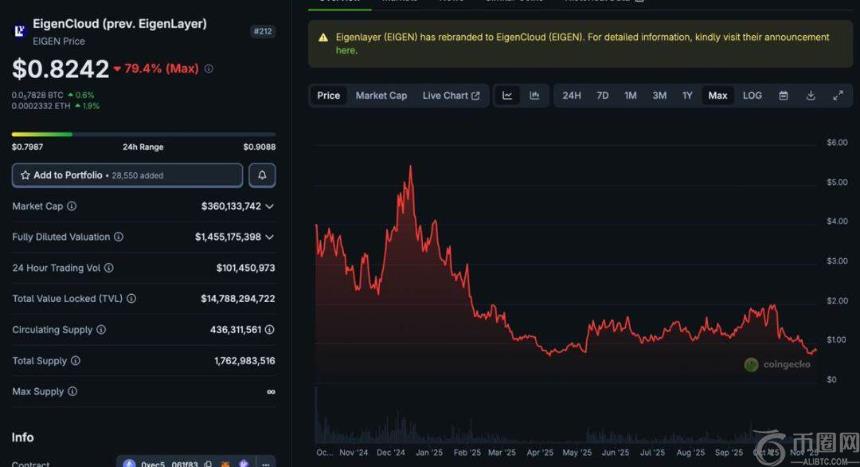Open the rebrand announcement 'here' link
The height and width of the screenshot is (467, 860).
point(346,50)
